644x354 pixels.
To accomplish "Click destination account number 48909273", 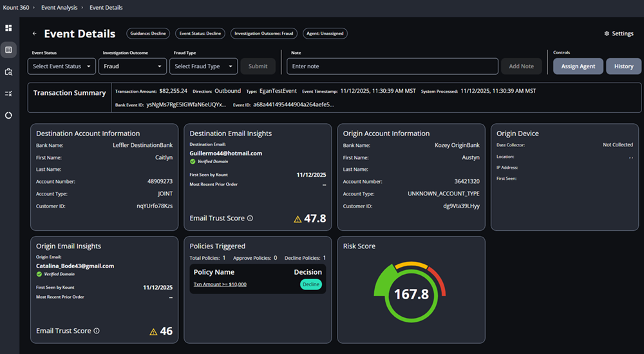I will click(160, 181).
